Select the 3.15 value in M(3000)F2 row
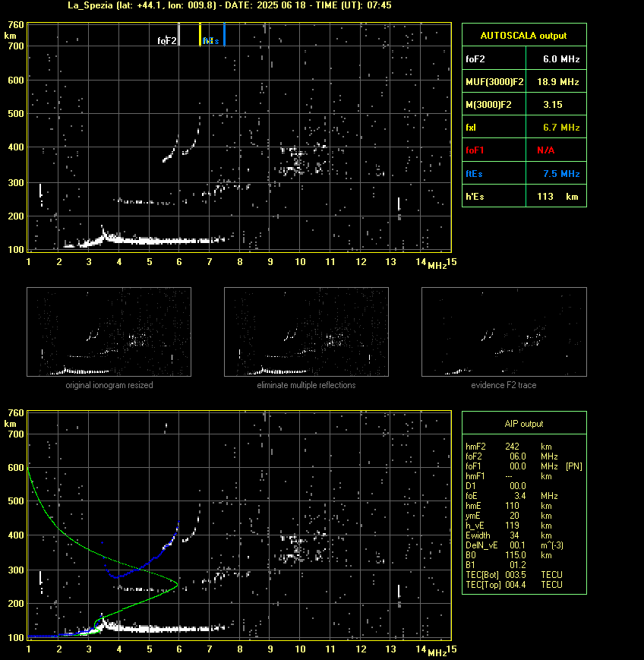This screenshot has width=644, height=660. coord(553,105)
